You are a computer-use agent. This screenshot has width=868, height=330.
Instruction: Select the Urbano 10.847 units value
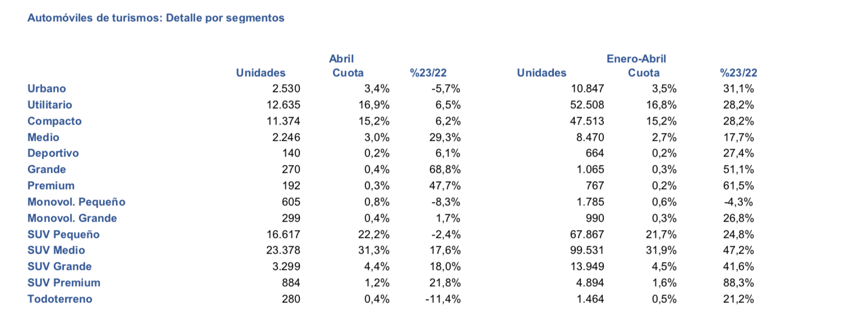(x=588, y=89)
